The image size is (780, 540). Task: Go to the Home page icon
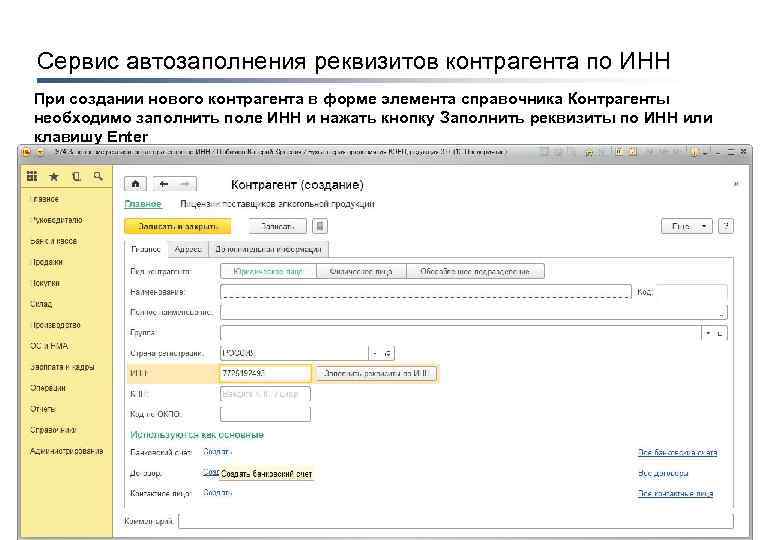(x=136, y=184)
